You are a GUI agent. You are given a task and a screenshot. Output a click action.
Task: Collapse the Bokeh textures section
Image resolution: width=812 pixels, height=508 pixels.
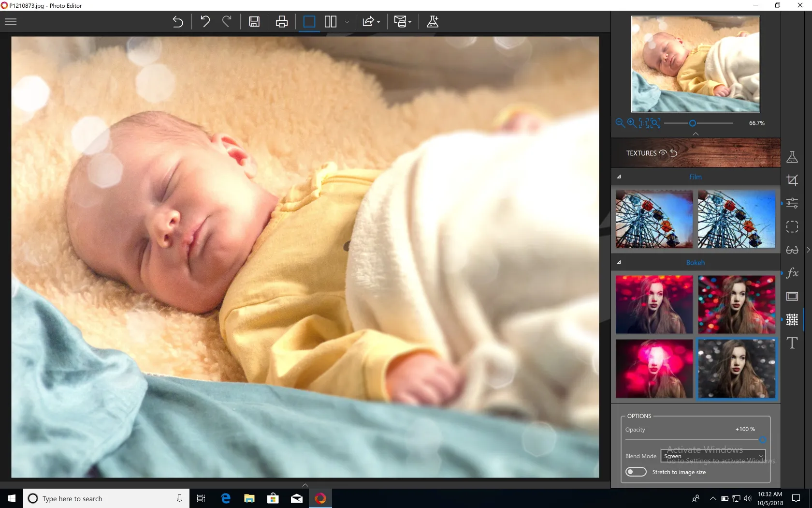(x=619, y=262)
